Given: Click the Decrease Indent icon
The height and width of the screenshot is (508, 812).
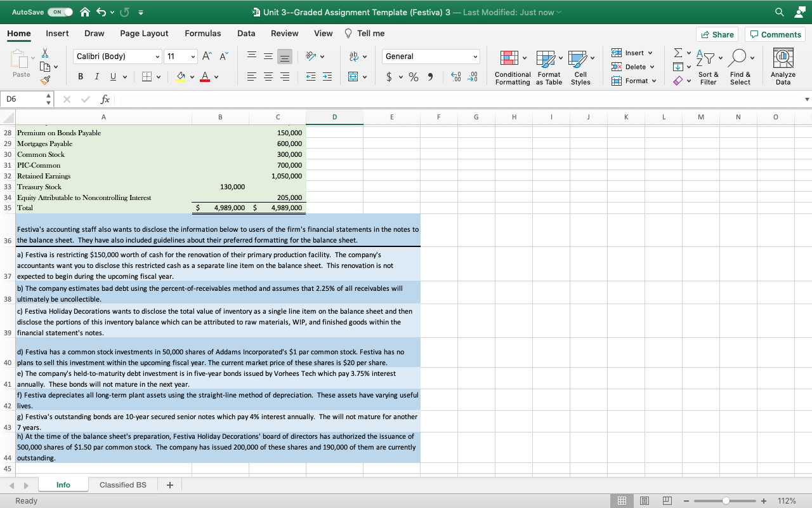Looking at the screenshot, I should click(x=311, y=77).
